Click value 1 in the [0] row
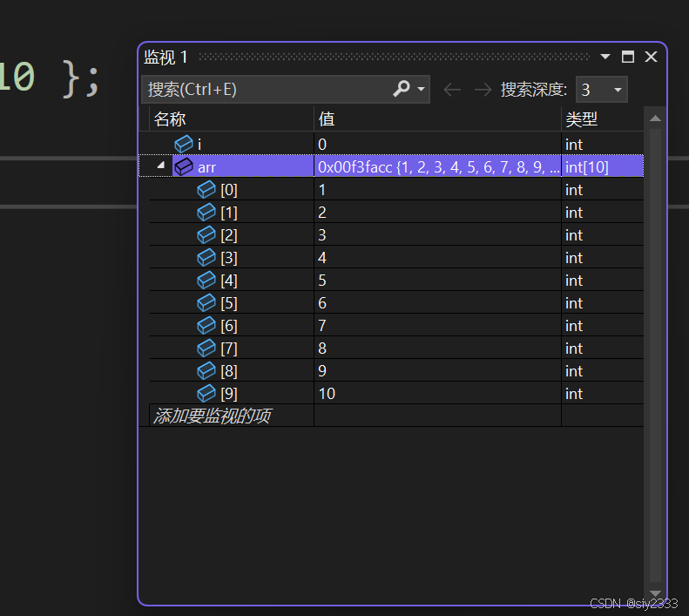Viewport: 689px width, 616px height. pos(322,190)
